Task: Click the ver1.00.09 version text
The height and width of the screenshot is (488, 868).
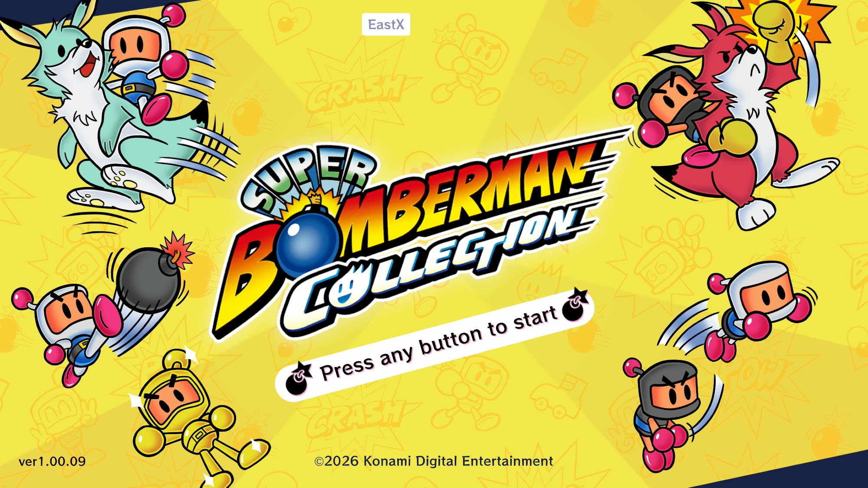Action: click(52, 461)
